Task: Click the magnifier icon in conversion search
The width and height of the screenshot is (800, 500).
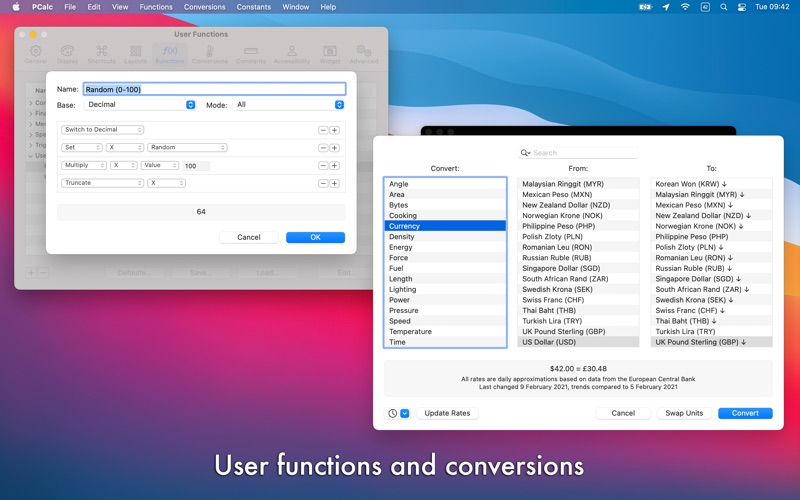Action: click(525, 153)
